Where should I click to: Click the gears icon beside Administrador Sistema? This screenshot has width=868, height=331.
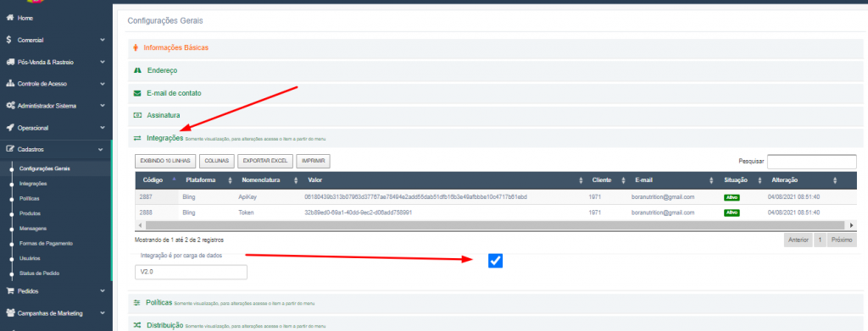click(9, 106)
